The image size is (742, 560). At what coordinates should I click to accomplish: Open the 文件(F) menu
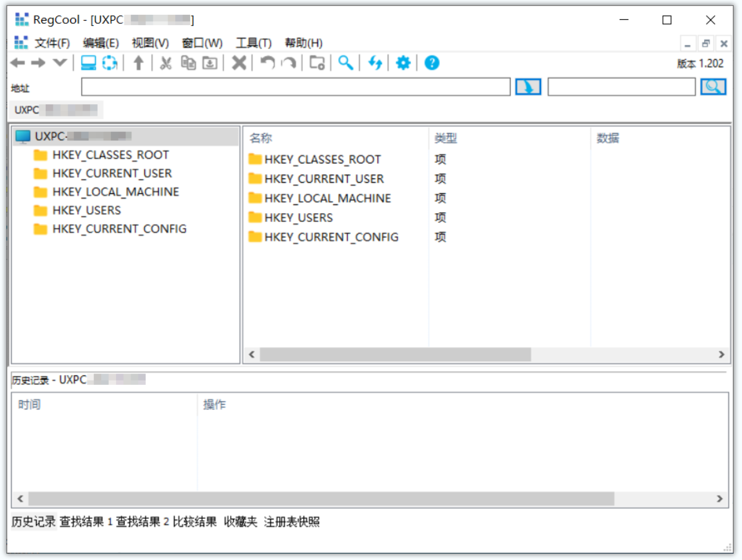point(52,43)
